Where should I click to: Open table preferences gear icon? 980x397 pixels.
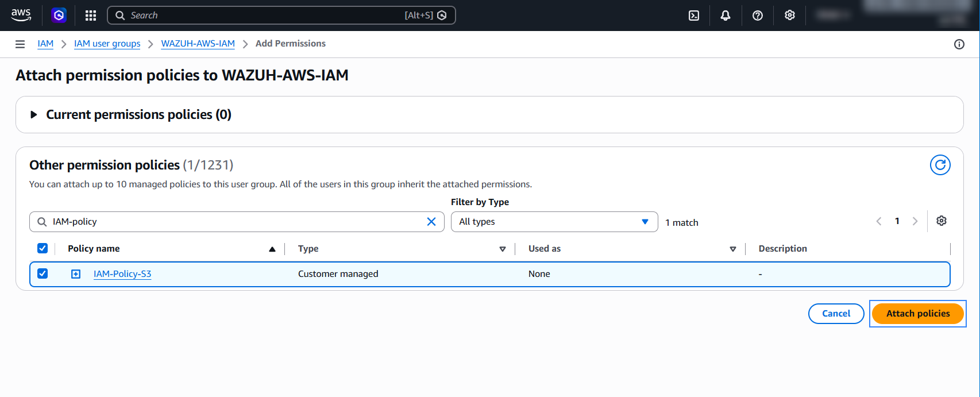point(942,221)
